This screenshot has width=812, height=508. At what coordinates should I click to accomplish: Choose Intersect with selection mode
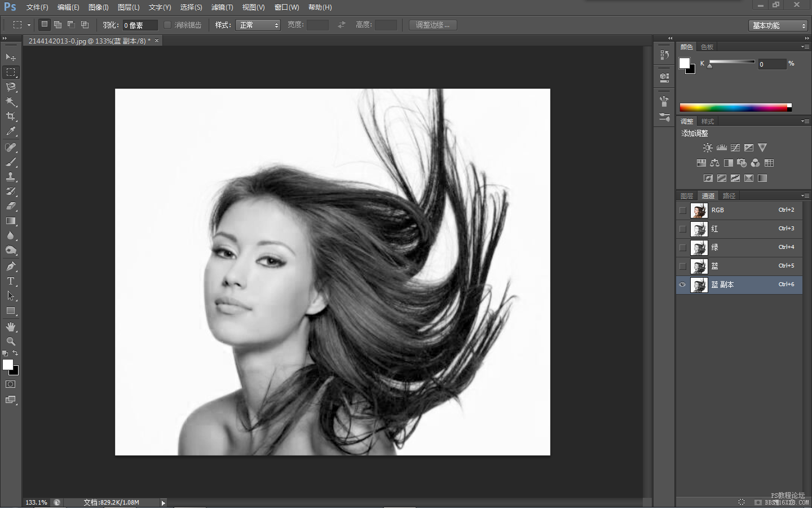(85, 24)
